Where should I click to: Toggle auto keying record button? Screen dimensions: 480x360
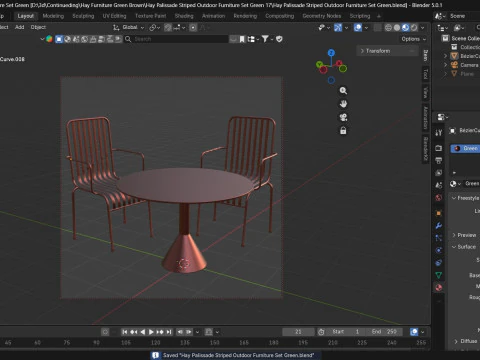coord(105,332)
